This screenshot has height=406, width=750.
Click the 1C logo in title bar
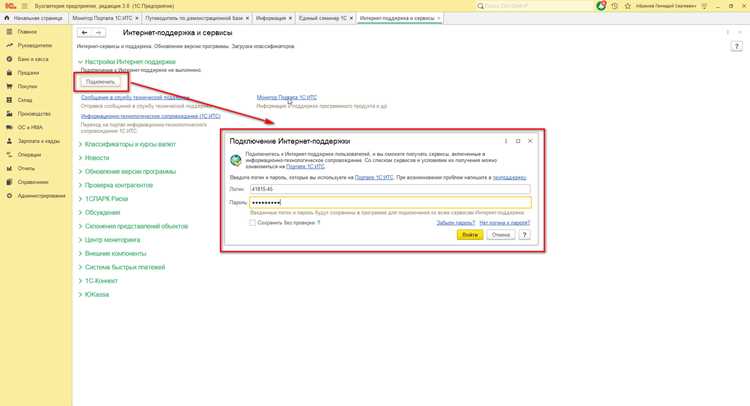tap(10, 6)
